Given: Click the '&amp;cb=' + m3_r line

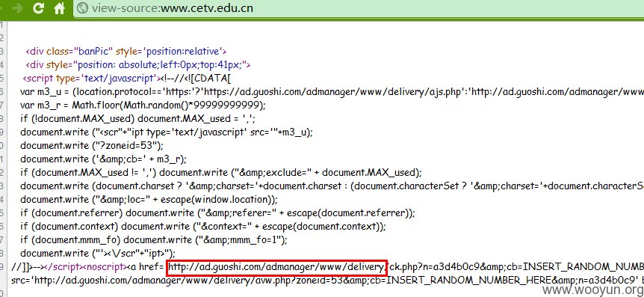Looking at the screenshot, I should tap(103, 159).
